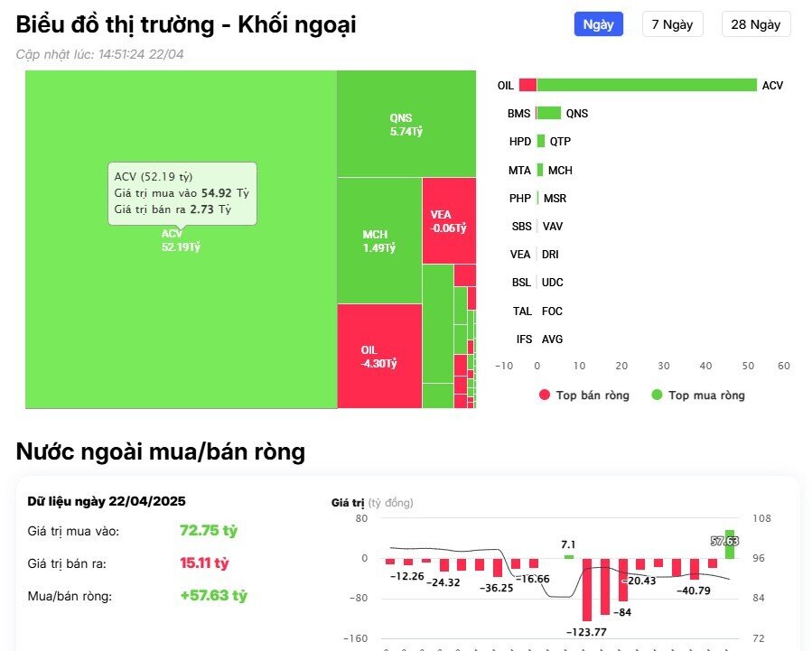Viewport: 812px width, 651px height.
Task: Select the MCH 1.49Tỷ treemap tile
Action: click(378, 237)
